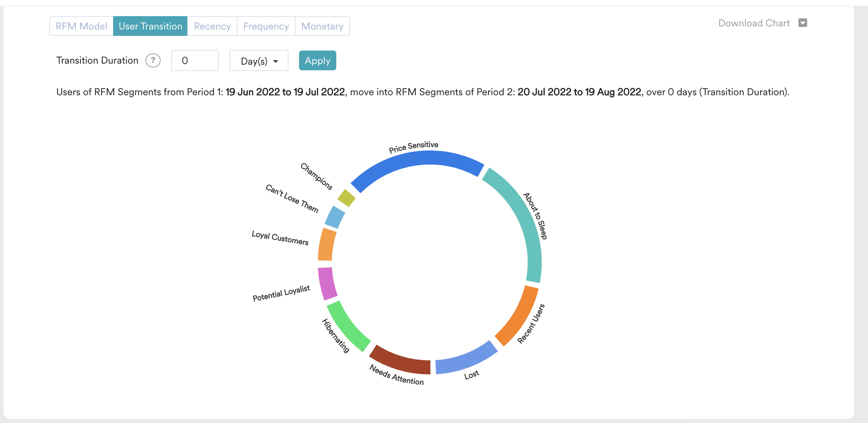
Task: Click the Download Chart link
Action: tap(754, 22)
